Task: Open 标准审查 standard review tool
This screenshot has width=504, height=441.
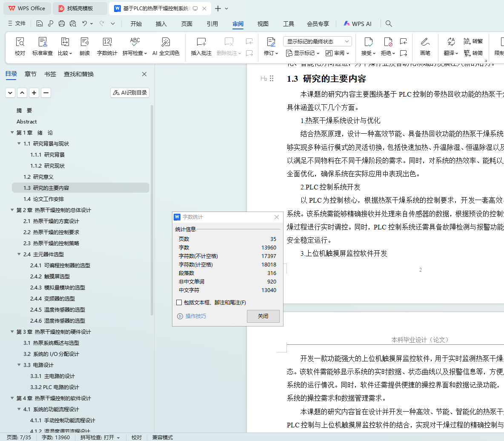Action: pos(43,46)
